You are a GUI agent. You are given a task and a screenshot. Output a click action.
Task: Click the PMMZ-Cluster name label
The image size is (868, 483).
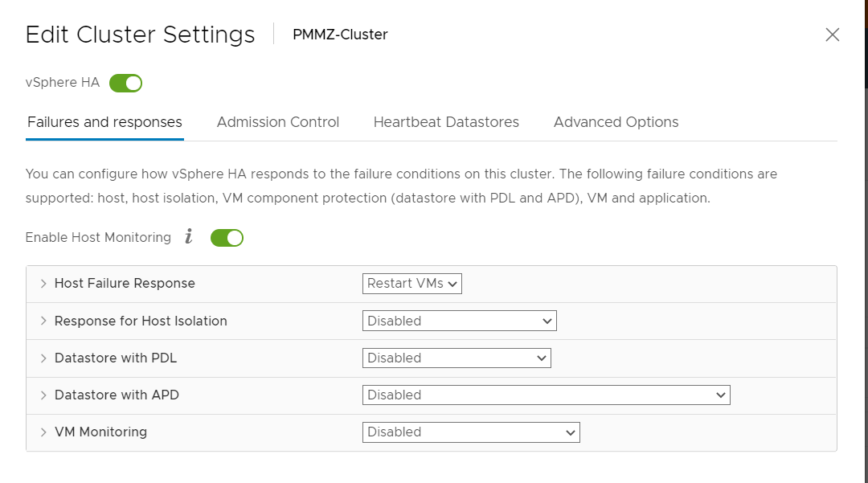340,35
